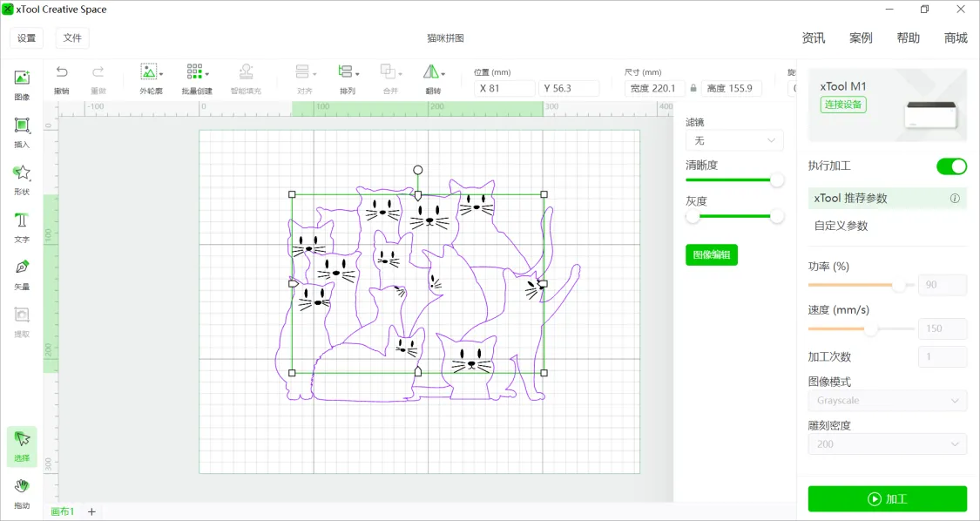Toggle the 执行加工 switch off

(951, 166)
